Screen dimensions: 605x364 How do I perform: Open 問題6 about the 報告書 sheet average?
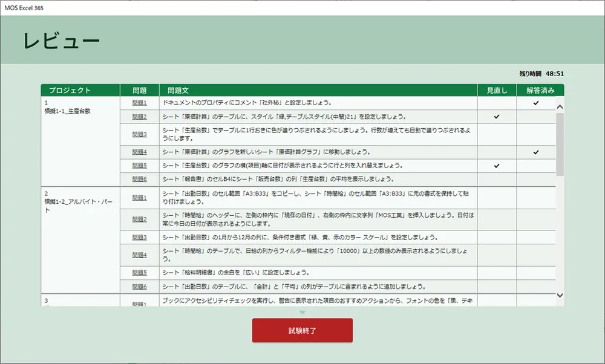tap(140, 178)
